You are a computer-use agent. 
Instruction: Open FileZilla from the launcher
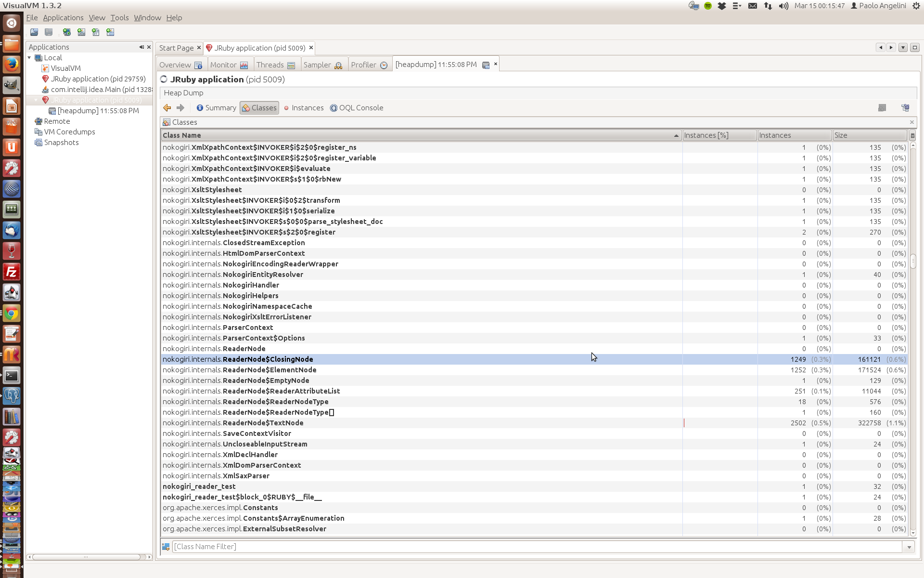point(12,272)
